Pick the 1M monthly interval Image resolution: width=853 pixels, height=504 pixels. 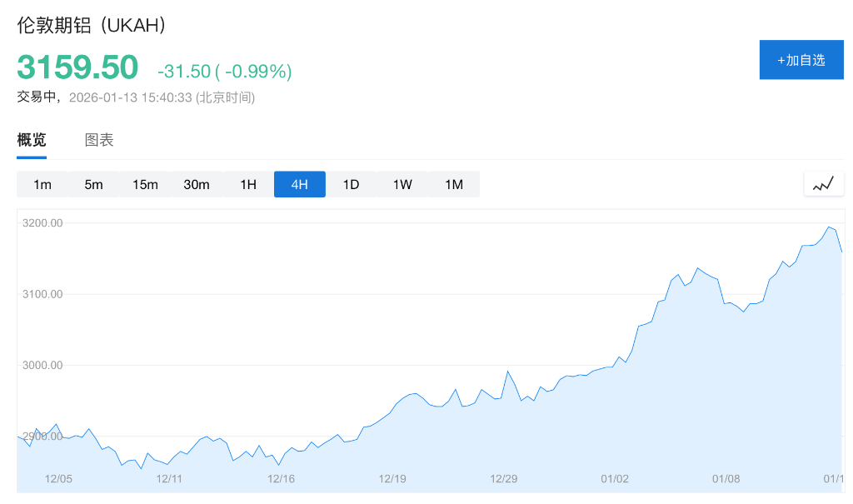point(454,184)
